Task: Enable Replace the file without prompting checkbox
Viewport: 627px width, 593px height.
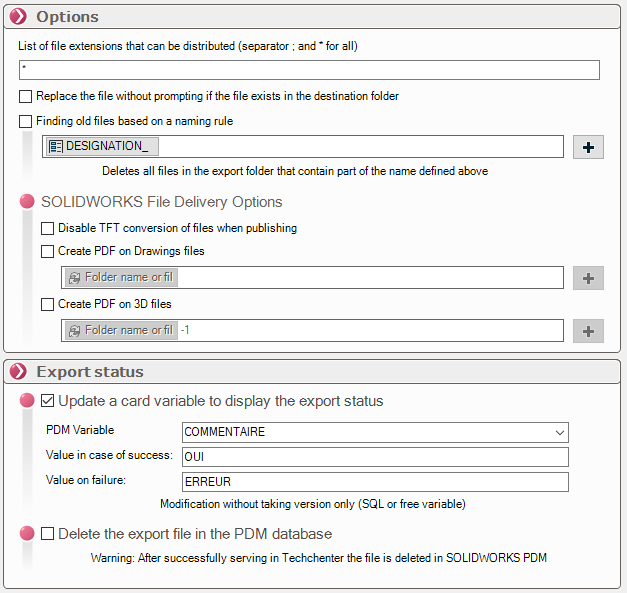Action: 26,96
